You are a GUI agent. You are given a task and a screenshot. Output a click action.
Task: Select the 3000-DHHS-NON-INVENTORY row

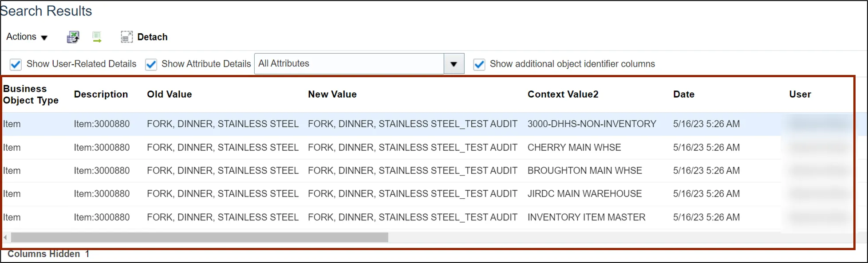(x=591, y=124)
